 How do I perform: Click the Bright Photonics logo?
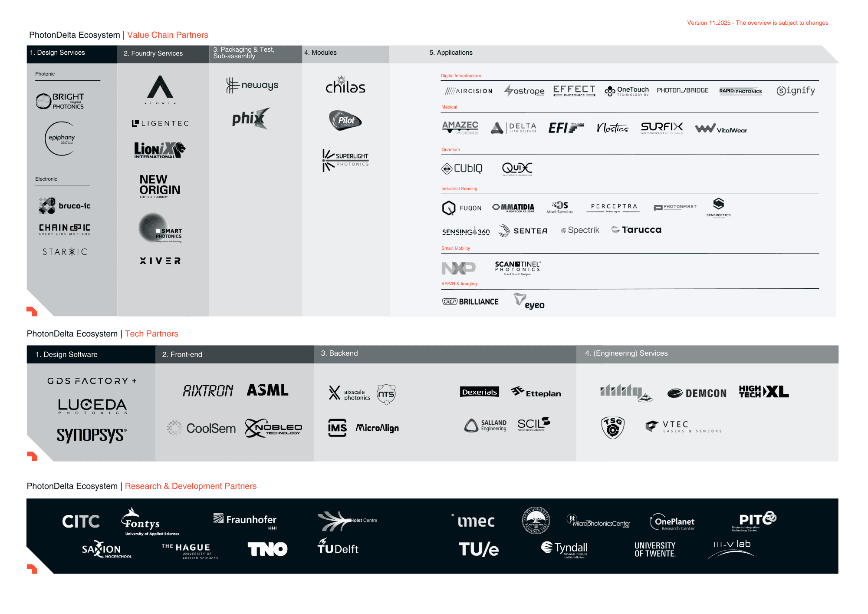(60, 101)
